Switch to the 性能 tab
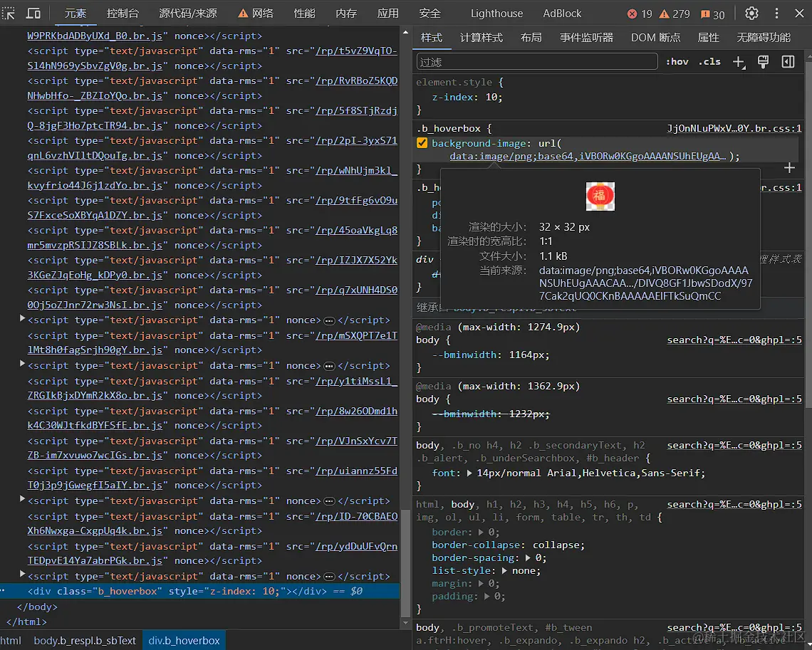 pos(304,14)
